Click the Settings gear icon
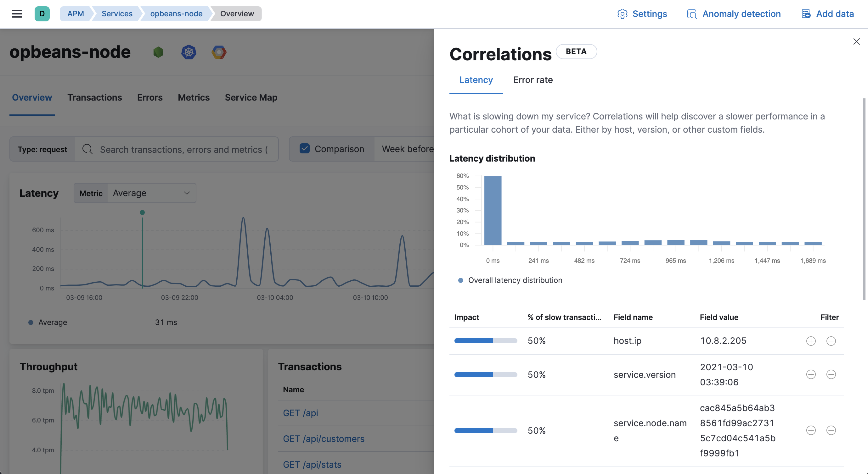 pos(622,14)
